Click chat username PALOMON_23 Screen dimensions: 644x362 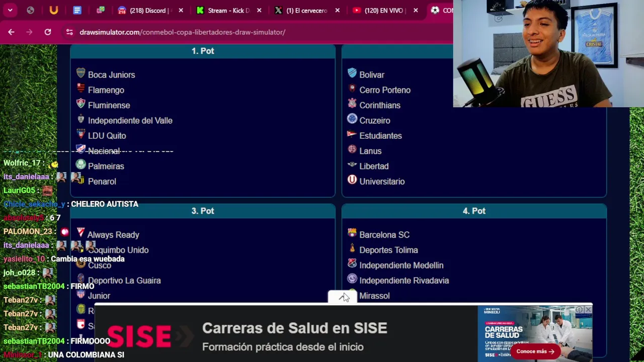coord(28,232)
